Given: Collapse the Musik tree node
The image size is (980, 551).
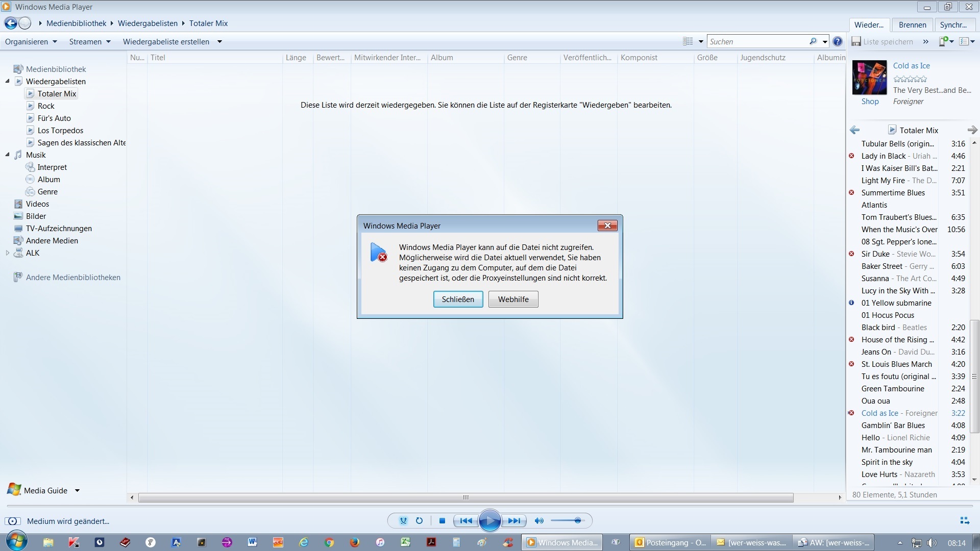Looking at the screenshot, I should pos(8,155).
